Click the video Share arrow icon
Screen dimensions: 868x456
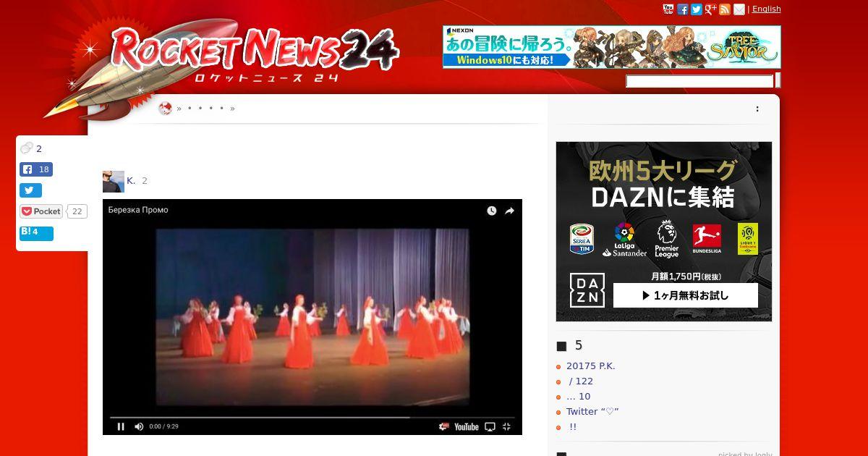pyautogui.click(x=509, y=211)
